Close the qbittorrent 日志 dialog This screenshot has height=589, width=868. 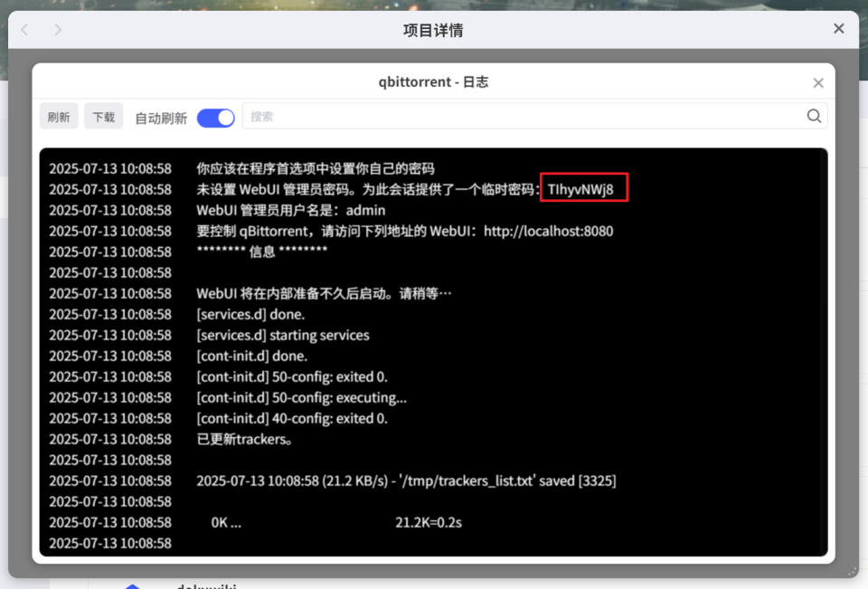tap(818, 82)
